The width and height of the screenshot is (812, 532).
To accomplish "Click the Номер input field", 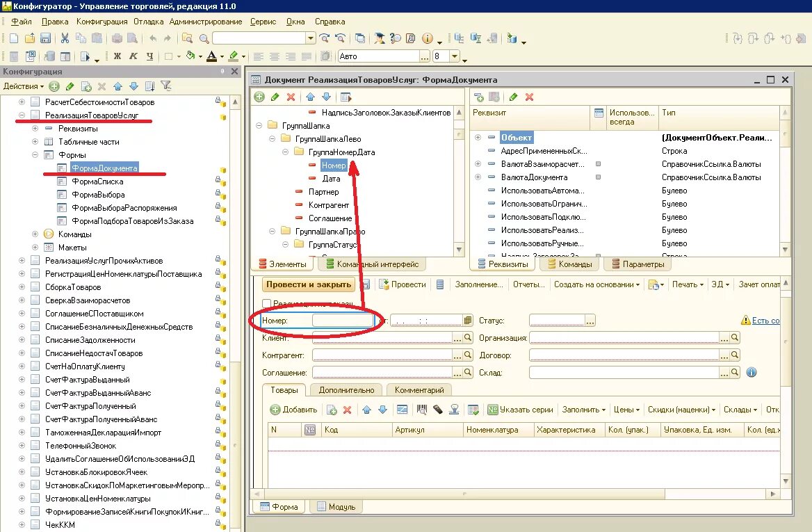I will (x=343, y=321).
